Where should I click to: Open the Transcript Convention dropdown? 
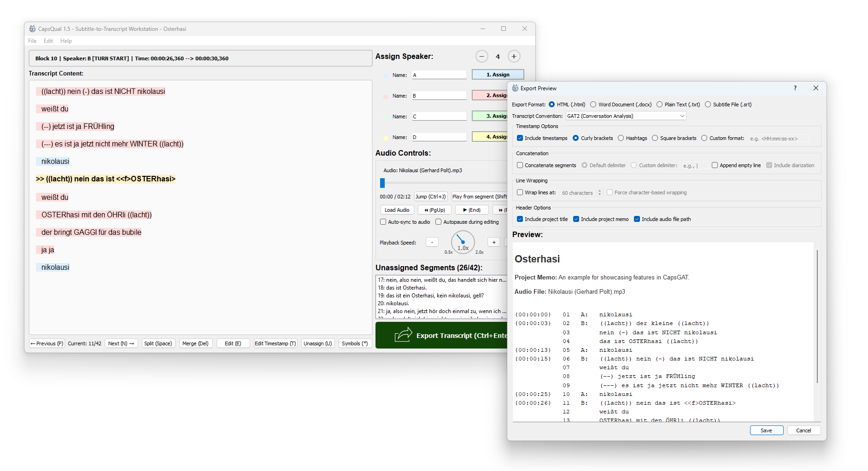click(626, 116)
